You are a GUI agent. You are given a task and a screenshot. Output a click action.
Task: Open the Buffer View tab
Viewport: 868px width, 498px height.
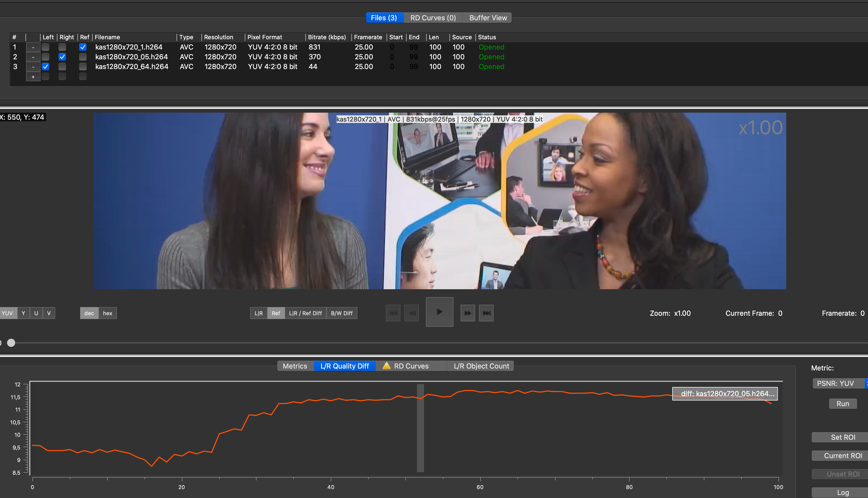(x=488, y=18)
